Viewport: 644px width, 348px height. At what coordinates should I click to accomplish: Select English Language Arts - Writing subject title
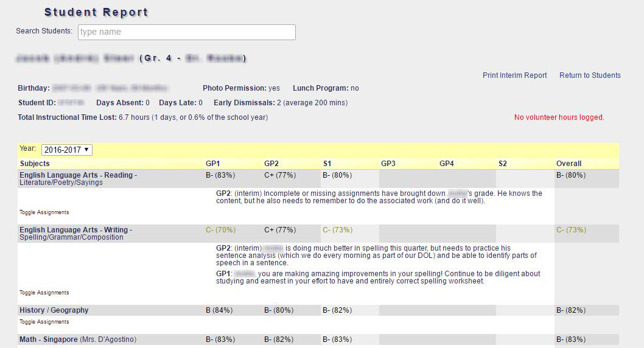pyautogui.click(x=75, y=230)
